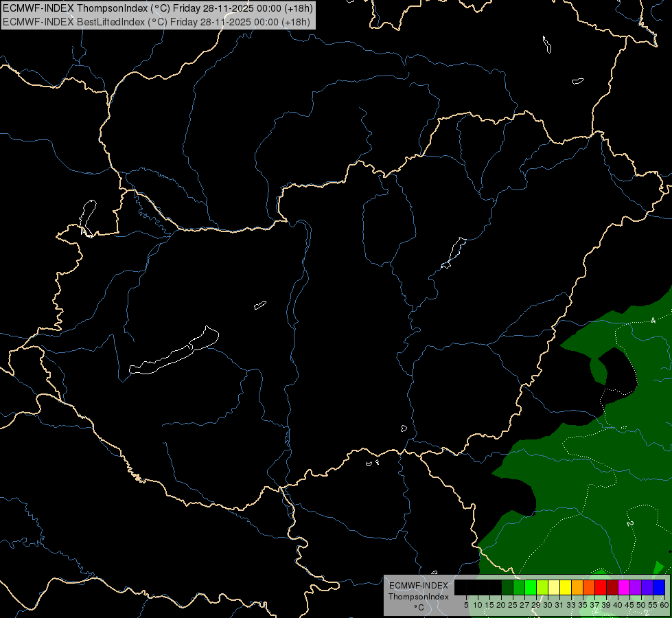This screenshot has height=618, width=672.
Task: Select the purple 45–50 legend swatch
Action: (635, 588)
